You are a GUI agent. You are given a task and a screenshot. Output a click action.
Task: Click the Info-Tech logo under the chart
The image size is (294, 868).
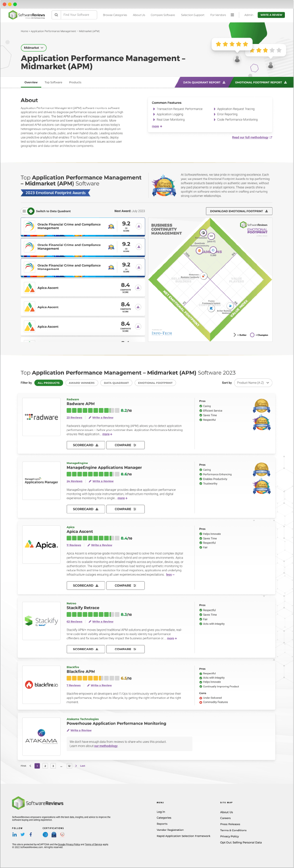point(162,333)
